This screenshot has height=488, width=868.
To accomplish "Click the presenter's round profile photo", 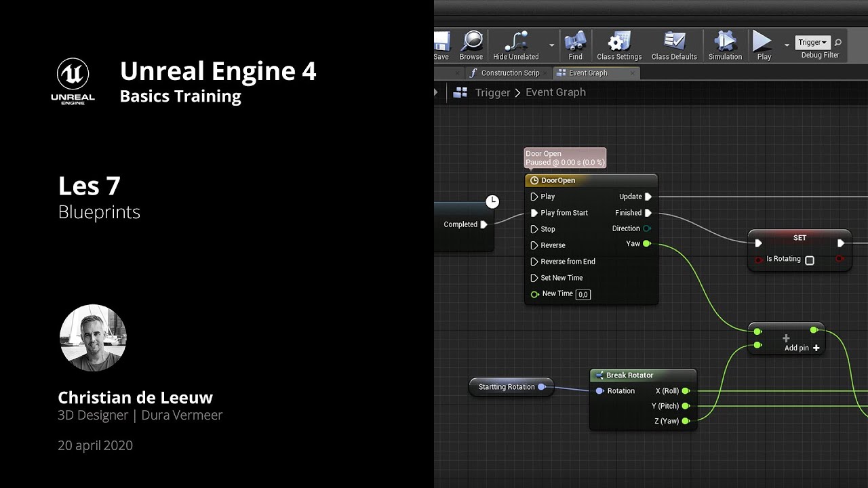I will pos(93,338).
